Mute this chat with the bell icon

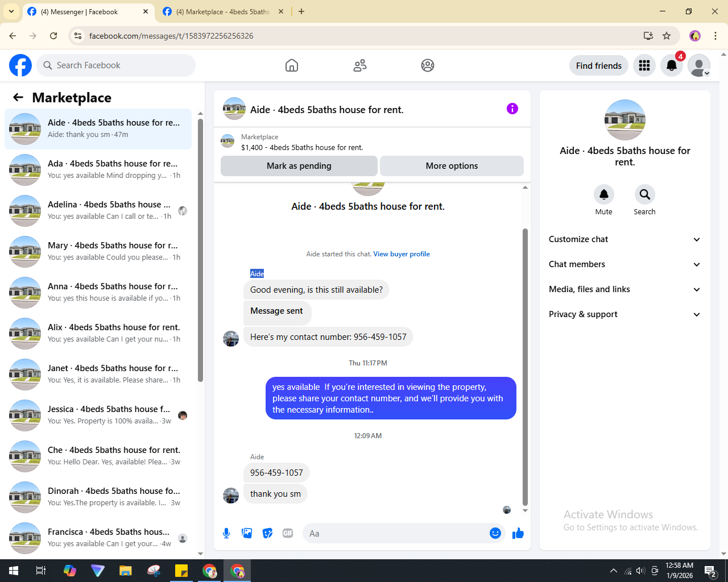pyautogui.click(x=604, y=194)
